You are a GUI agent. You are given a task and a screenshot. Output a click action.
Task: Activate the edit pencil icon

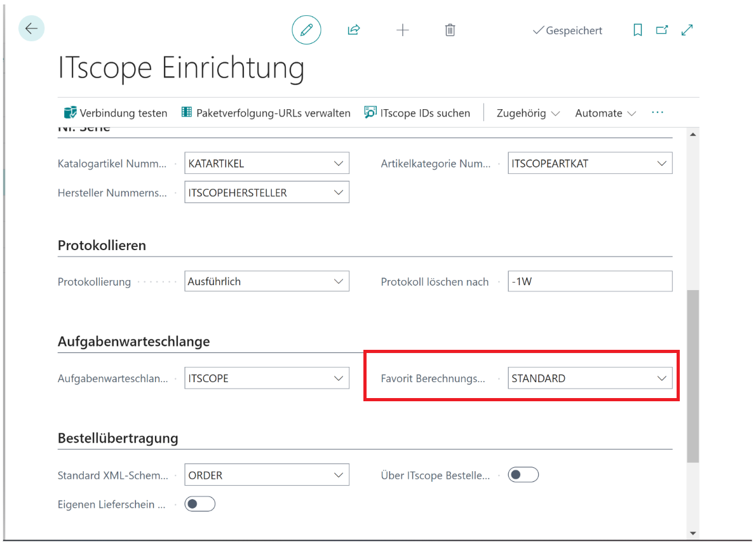click(x=306, y=30)
